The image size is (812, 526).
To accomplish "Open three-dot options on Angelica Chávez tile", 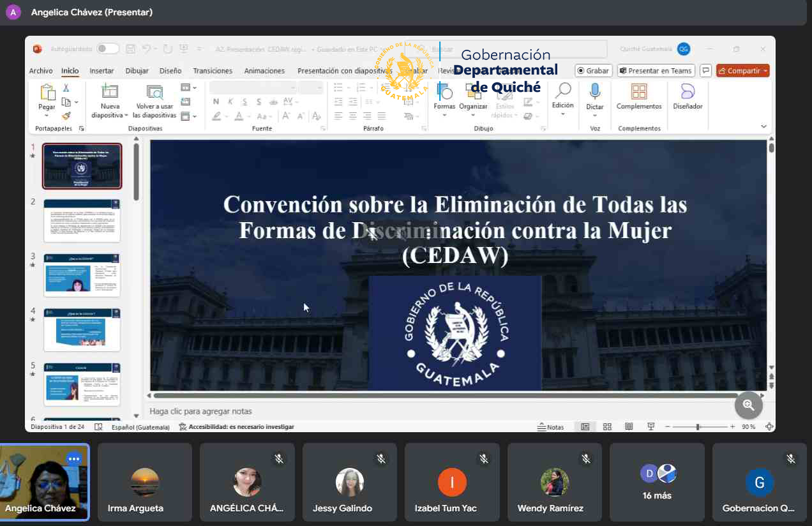I will click(x=75, y=458).
